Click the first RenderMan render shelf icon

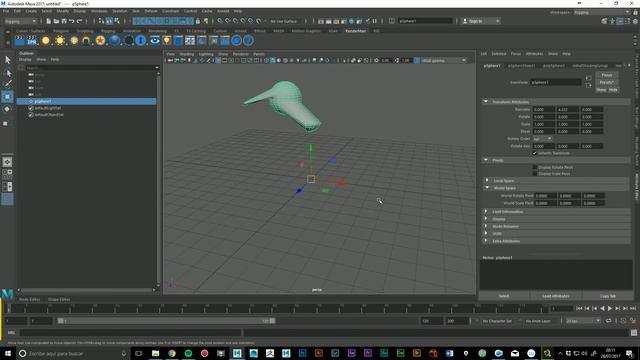[20, 40]
